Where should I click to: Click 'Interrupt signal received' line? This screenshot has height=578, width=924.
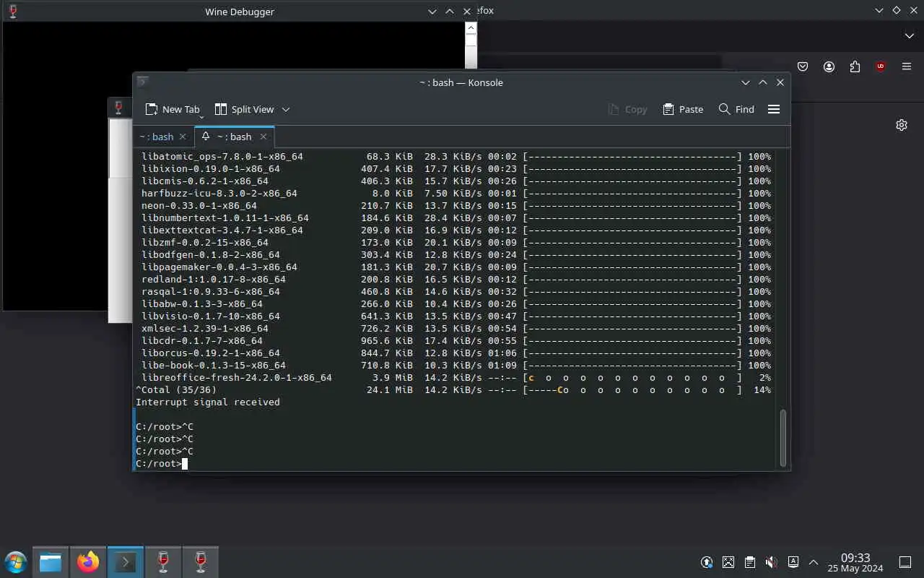208,402
